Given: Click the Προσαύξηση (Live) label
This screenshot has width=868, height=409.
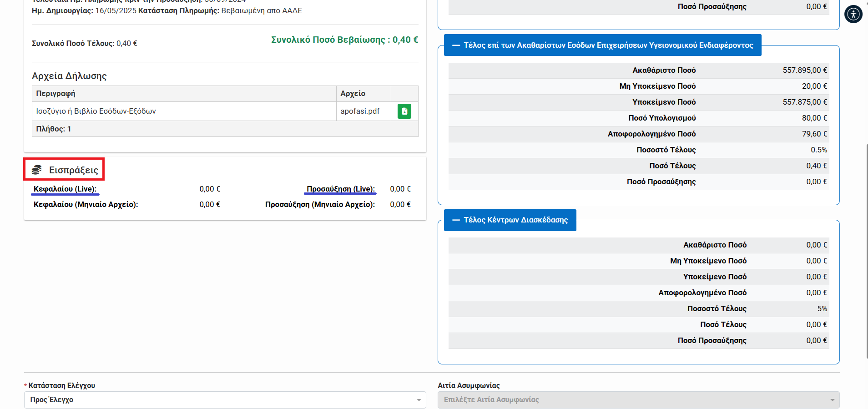Looking at the screenshot, I should (x=341, y=189).
